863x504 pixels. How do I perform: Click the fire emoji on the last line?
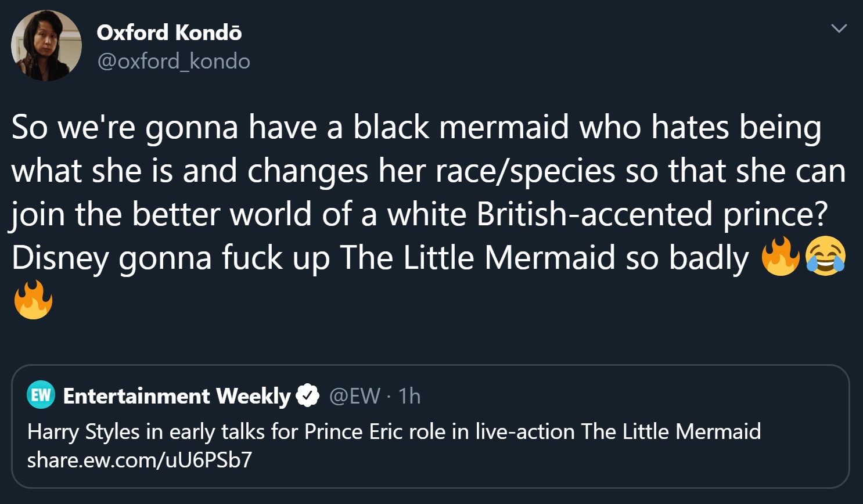pyautogui.click(x=33, y=300)
